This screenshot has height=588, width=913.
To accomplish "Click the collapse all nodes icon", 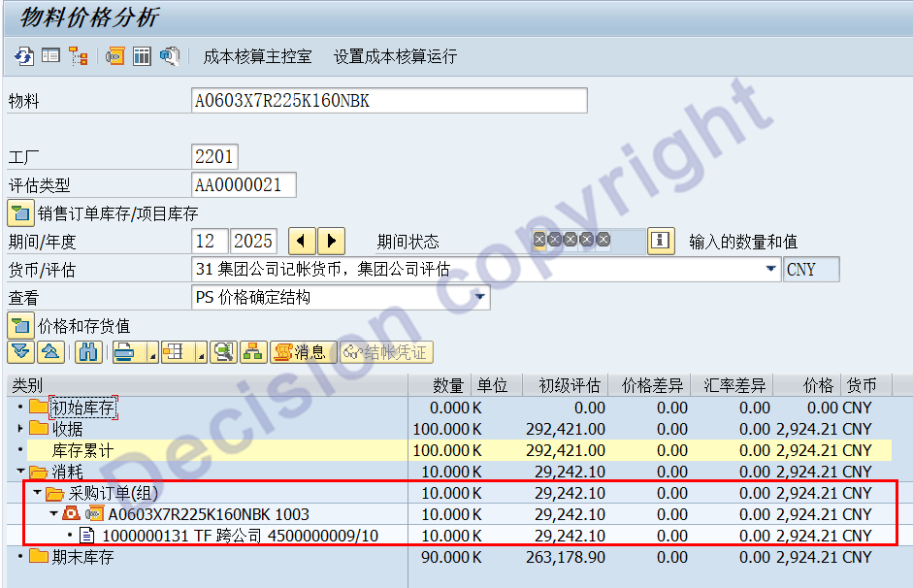I will coord(51,352).
